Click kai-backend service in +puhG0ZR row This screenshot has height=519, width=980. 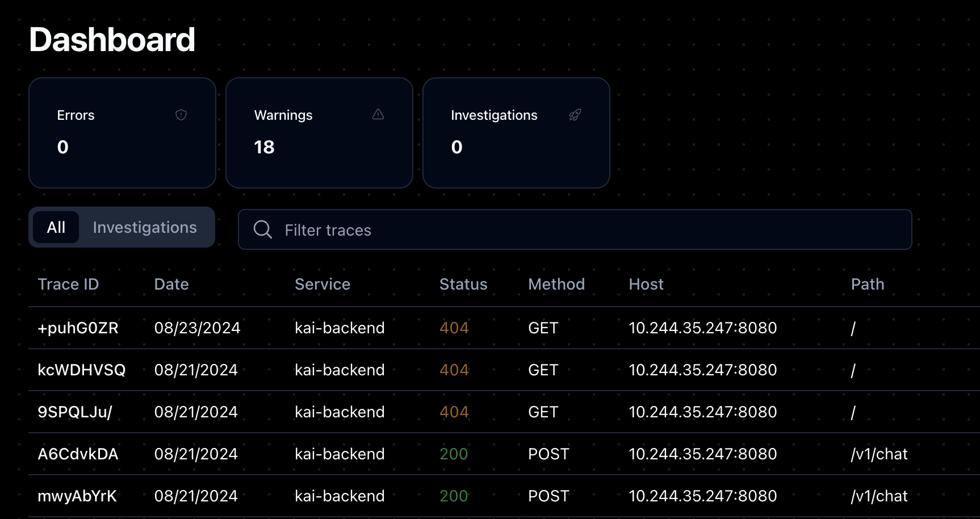pos(340,328)
